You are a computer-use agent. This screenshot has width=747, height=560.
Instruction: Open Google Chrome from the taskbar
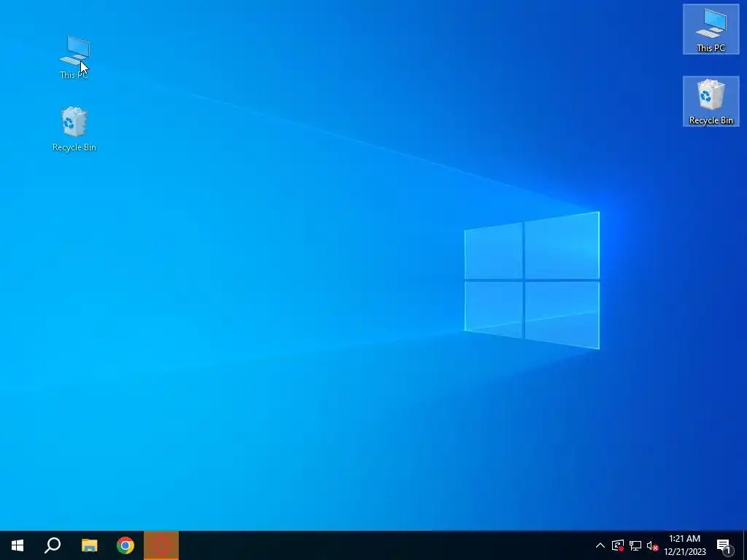[125, 545]
